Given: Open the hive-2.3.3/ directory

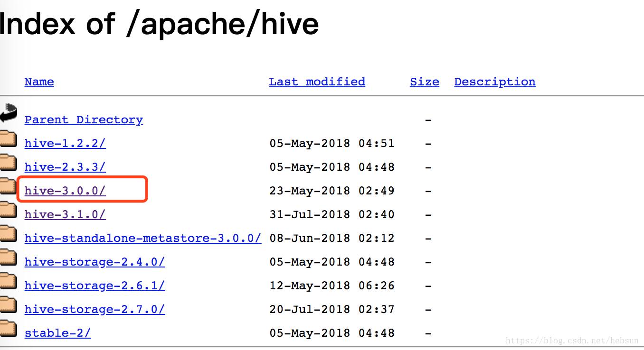Looking at the screenshot, I should click(x=65, y=167).
